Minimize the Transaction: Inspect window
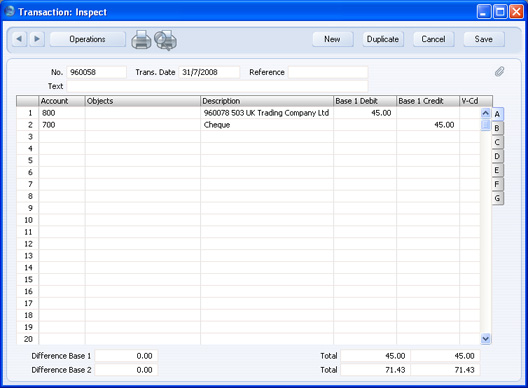Screen dimensions: 528x388 pos(484,12)
